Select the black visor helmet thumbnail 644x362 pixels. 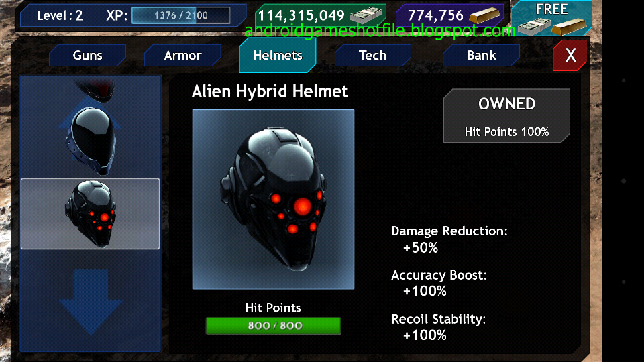[x=91, y=140]
